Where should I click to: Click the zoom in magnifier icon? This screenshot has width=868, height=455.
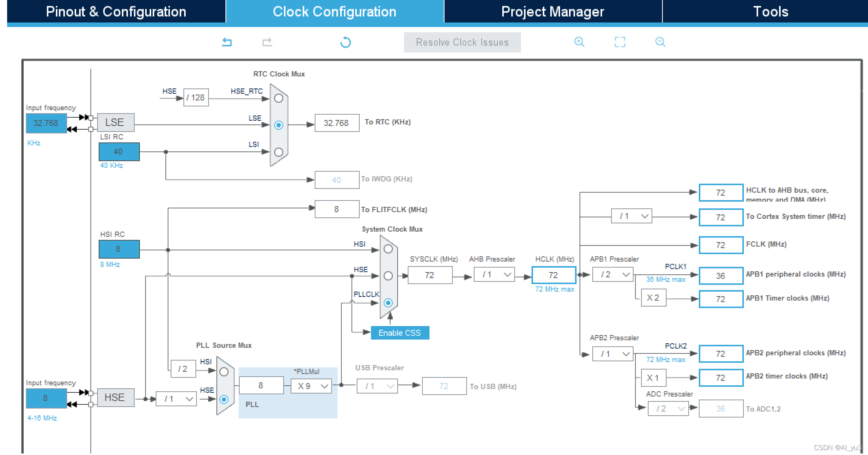click(579, 42)
